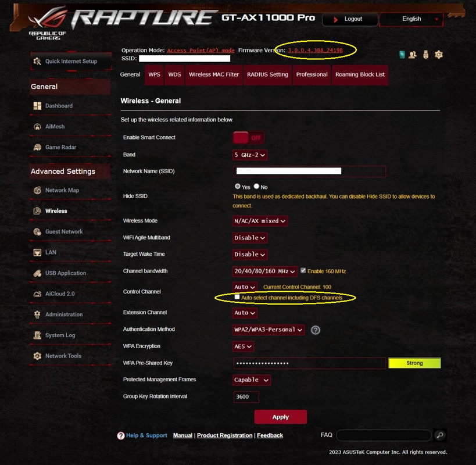Expand the Band 5 GHz-2 dropdown

pyautogui.click(x=250, y=155)
